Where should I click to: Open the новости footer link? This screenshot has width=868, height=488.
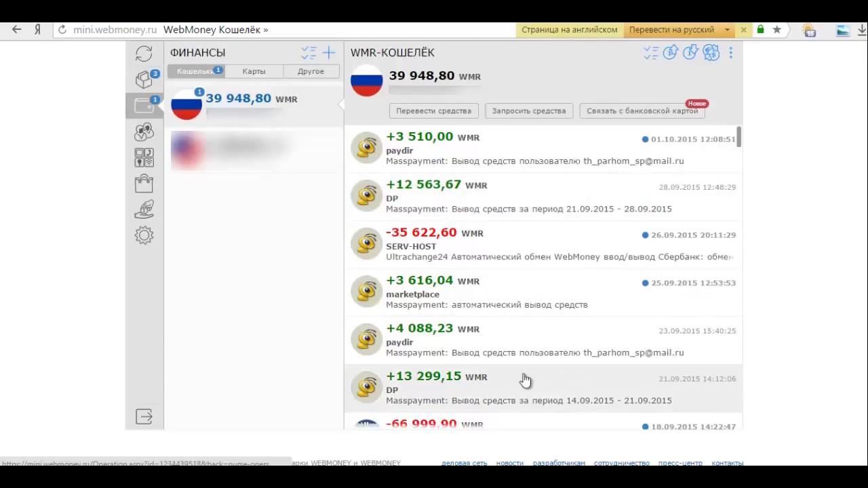click(x=509, y=463)
